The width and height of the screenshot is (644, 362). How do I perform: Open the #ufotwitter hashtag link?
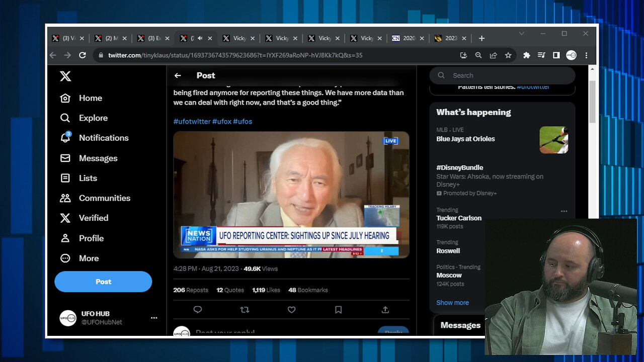pos(192,122)
